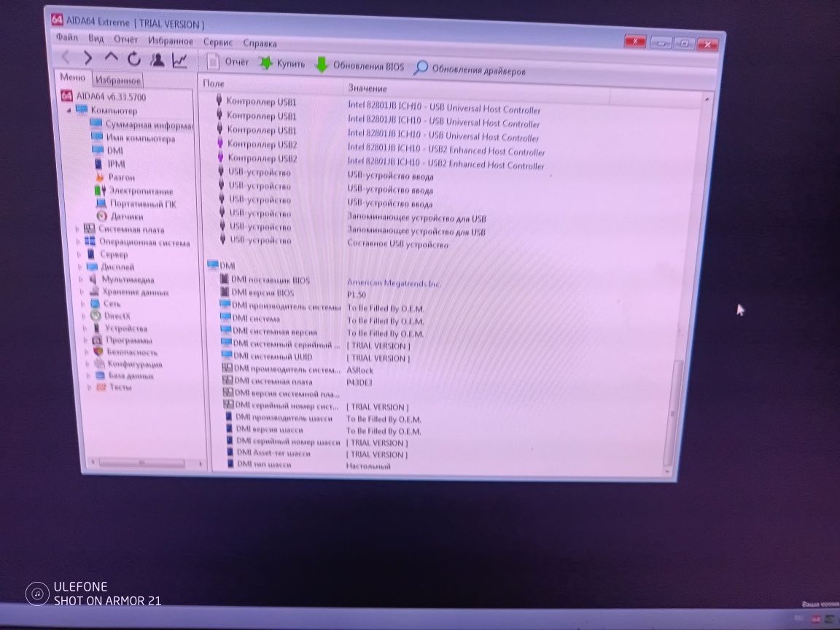Expand the Системная плата node

tap(77, 229)
